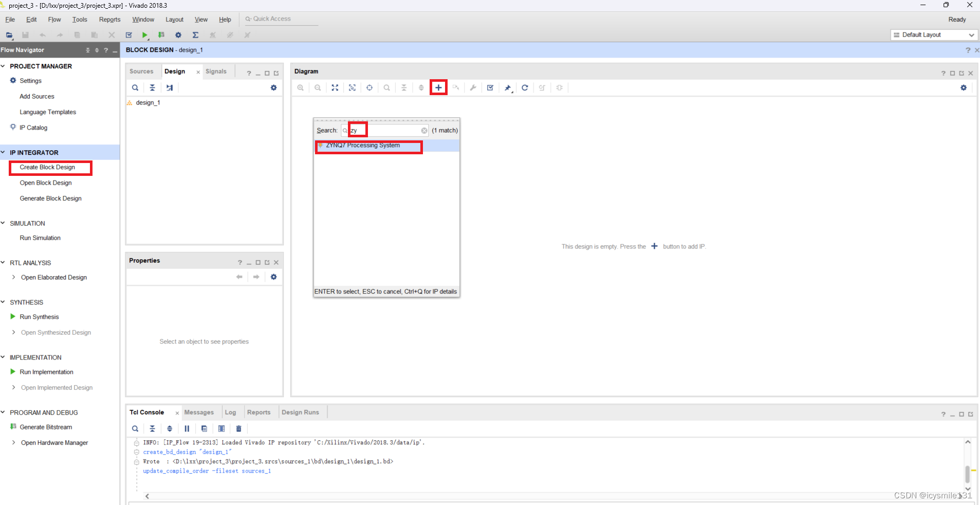Pause output in the Tcl Console
This screenshot has height=505, width=980.
point(187,428)
